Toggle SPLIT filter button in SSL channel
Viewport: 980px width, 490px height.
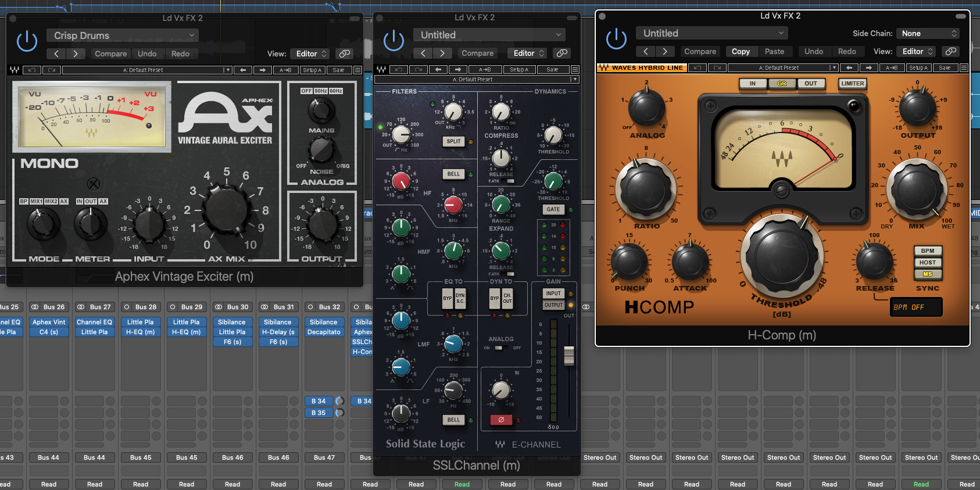tap(453, 141)
